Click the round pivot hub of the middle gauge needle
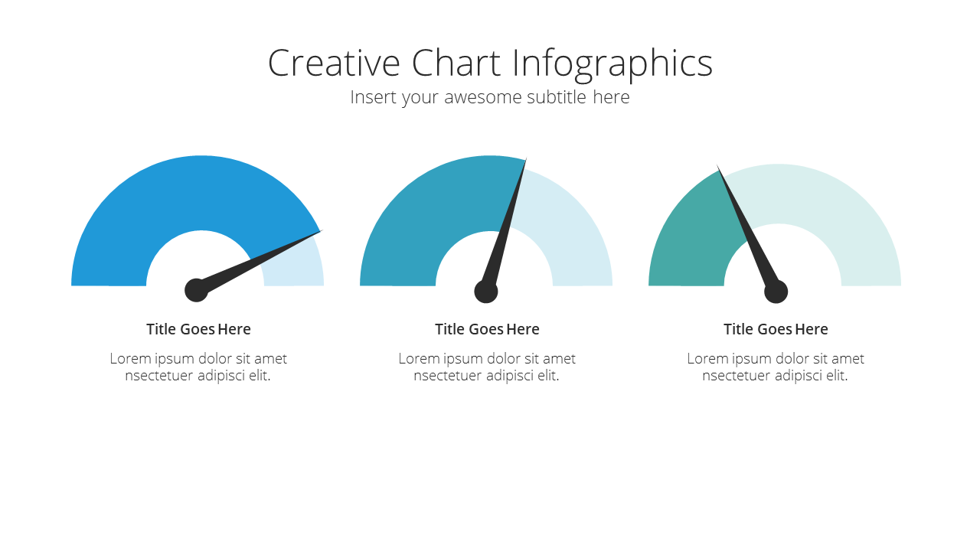The image size is (980, 551). [486, 292]
